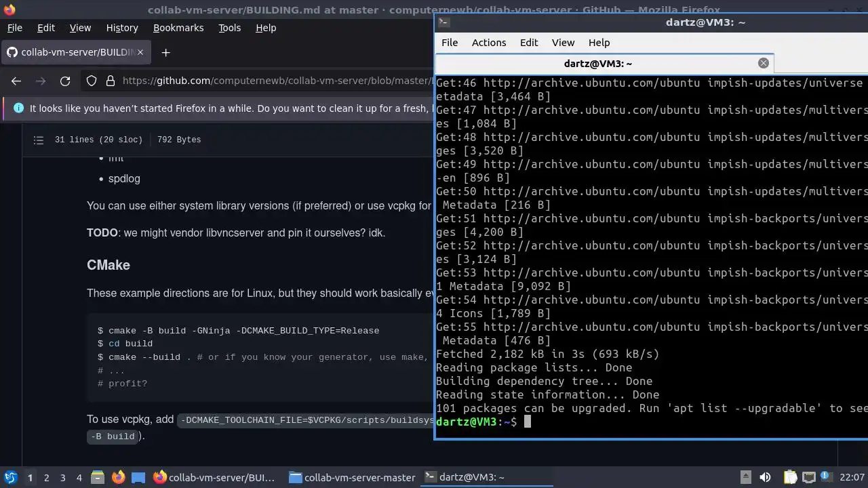Click the Firefox refresh info notification icon
Image resolution: width=868 pixels, height=488 pixels.
click(x=18, y=108)
